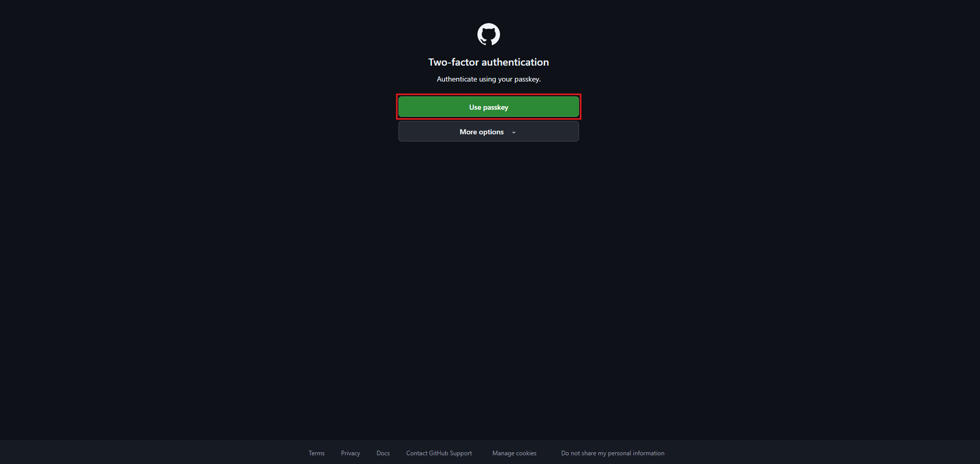
Task: Open documentation link in footer bar
Action: point(383,453)
